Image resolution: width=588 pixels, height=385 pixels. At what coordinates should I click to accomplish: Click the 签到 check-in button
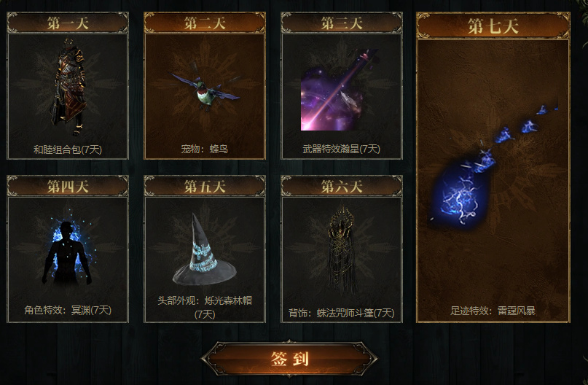coord(289,359)
